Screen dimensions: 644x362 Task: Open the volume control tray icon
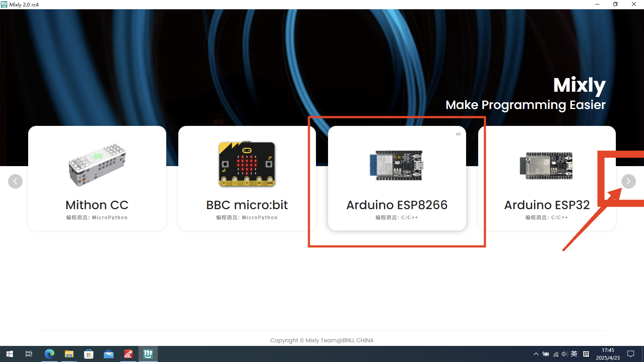click(565, 354)
